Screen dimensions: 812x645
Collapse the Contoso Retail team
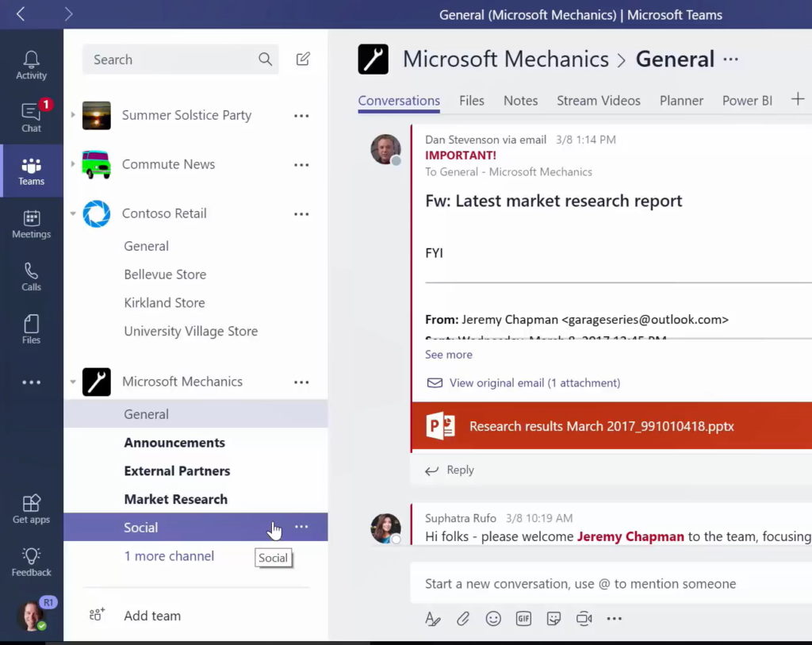coord(73,213)
